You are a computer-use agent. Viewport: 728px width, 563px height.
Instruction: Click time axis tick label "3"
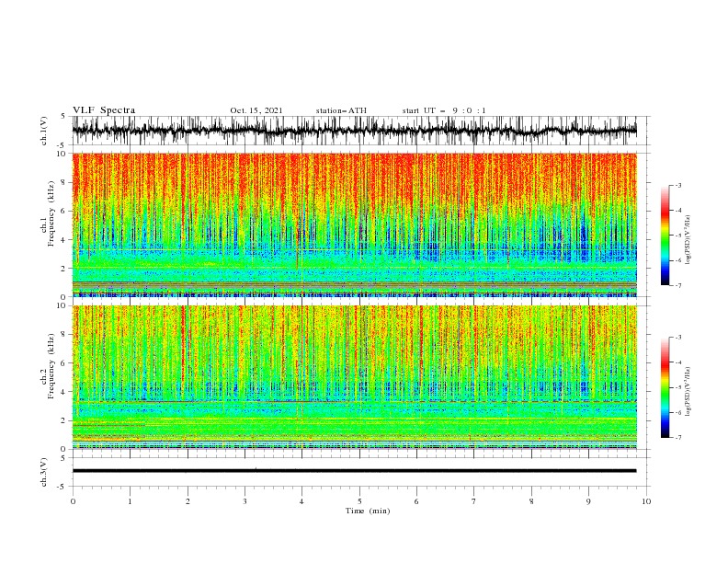(x=245, y=501)
